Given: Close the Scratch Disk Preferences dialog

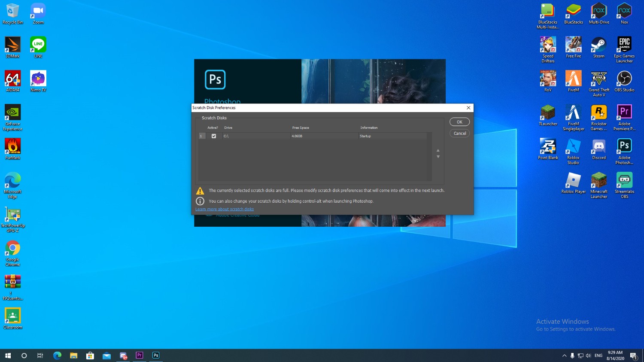Looking at the screenshot, I should (468, 108).
